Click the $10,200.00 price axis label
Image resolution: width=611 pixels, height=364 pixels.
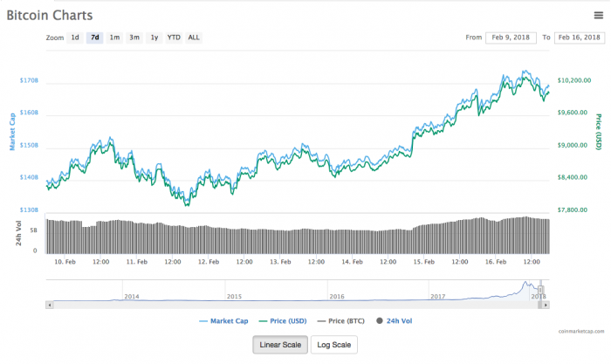(x=574, y=80)
